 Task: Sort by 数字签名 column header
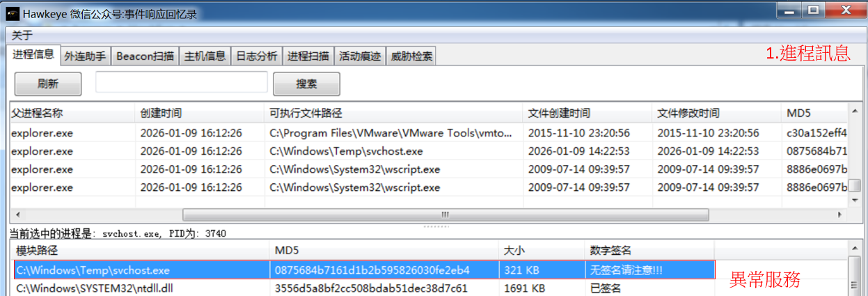649,250
